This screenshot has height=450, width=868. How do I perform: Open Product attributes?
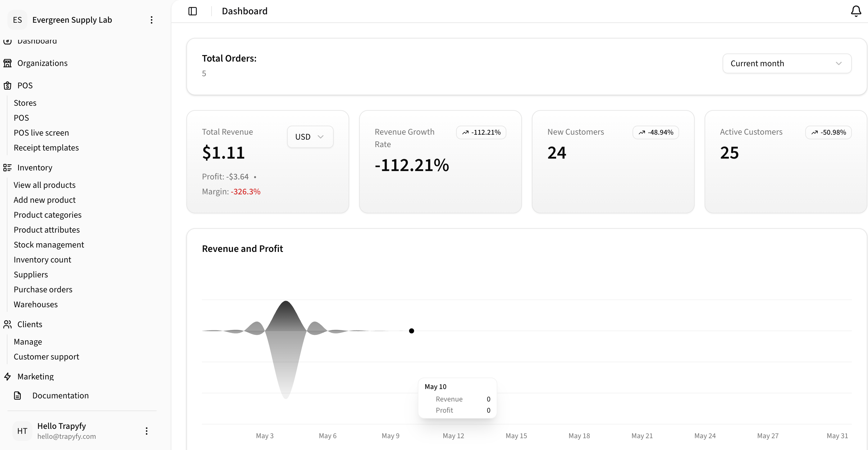pos(47,230)
